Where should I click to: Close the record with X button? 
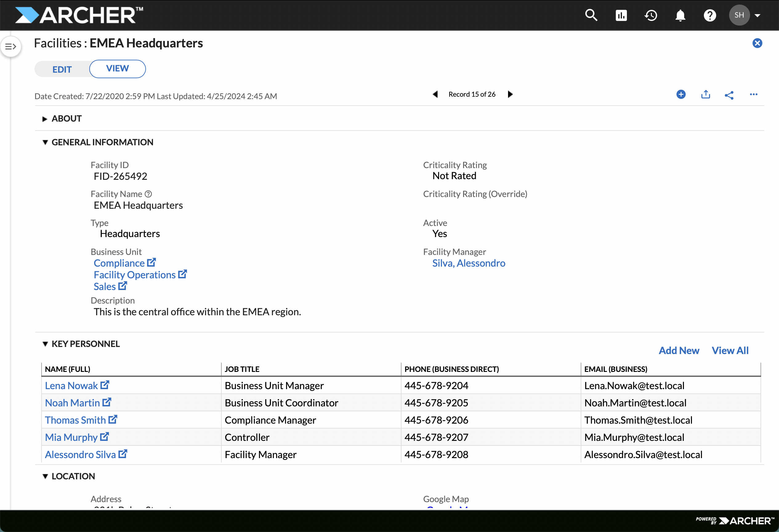coord(757,43)
